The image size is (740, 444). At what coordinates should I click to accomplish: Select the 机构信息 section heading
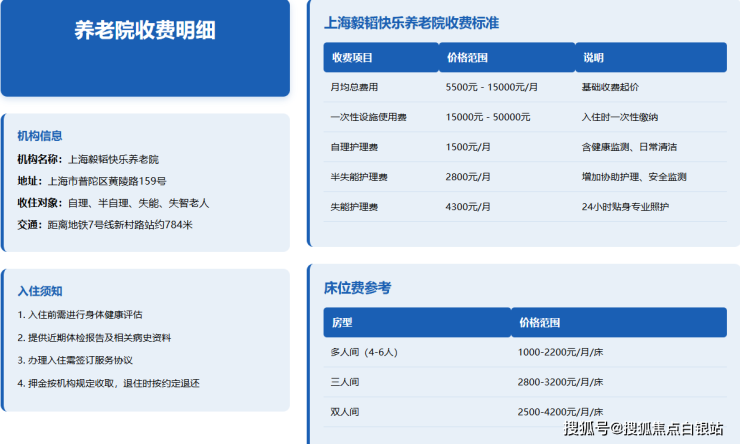[40, 136]
